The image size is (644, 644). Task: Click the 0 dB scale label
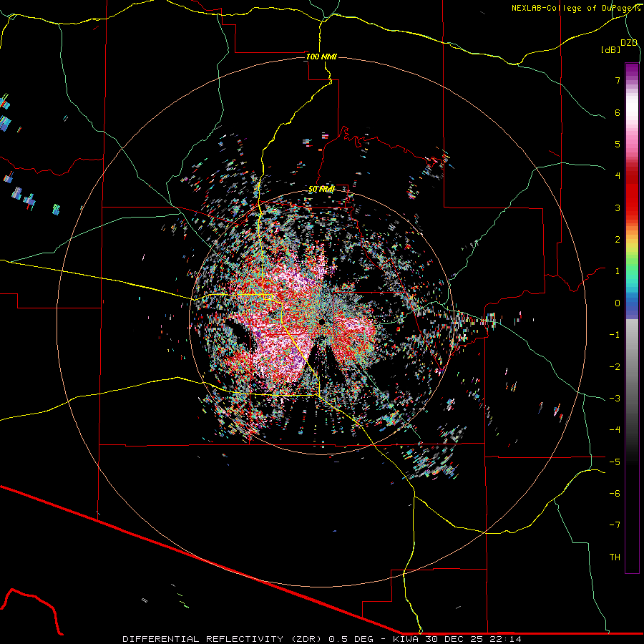(618, 303)
